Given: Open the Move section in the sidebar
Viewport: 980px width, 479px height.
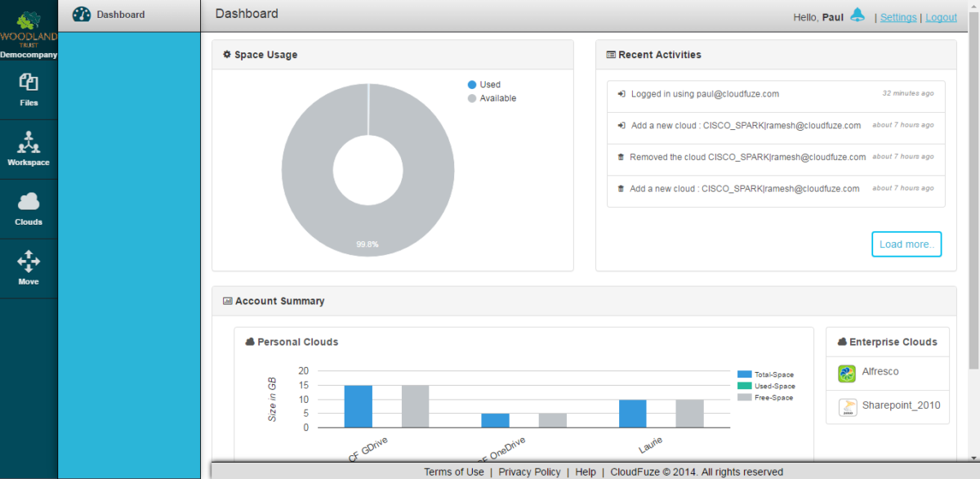Looking at the screenshot, I should tap(29, 262).
